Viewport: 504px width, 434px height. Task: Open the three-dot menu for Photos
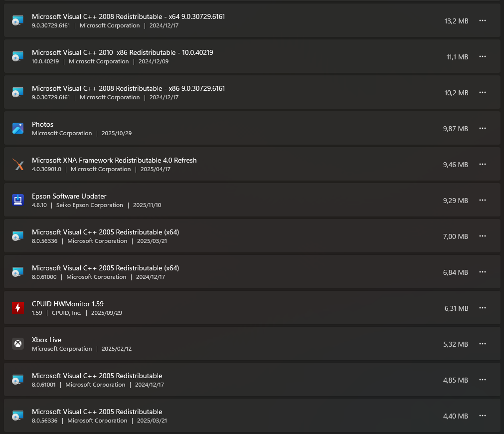click(x=482, y=128)
